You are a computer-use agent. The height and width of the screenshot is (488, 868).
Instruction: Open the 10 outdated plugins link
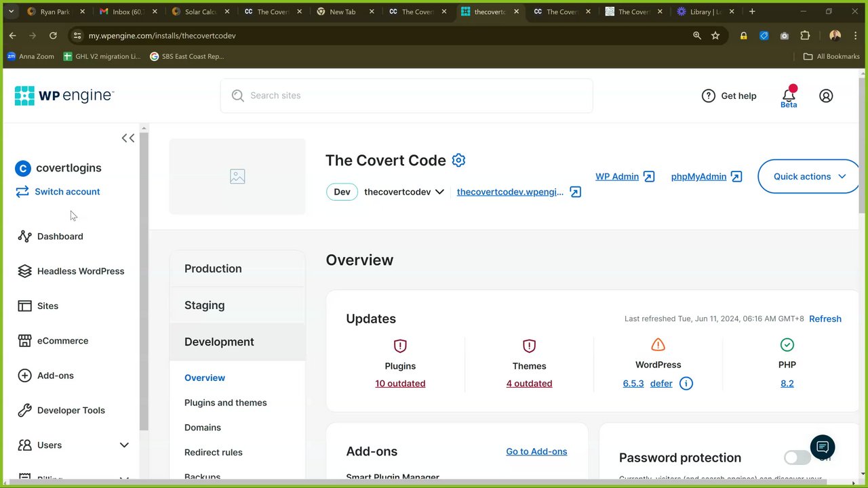tap(400, 384)
